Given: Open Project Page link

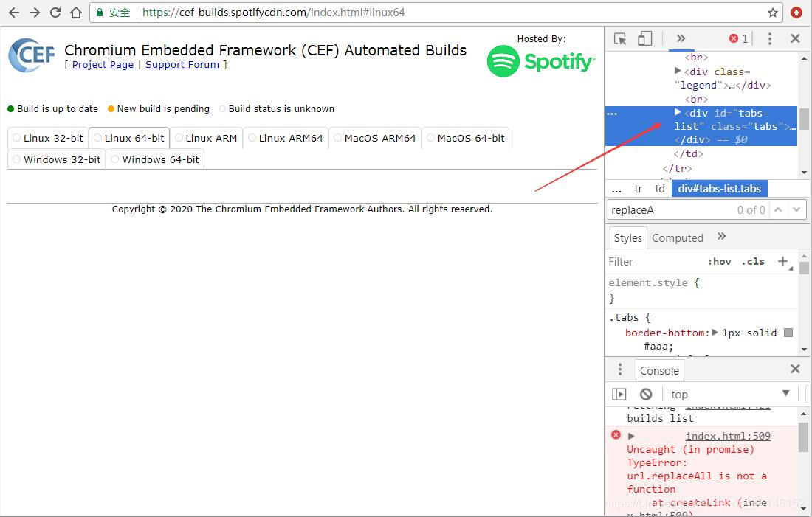Looking at the screenshot, I should [x=103, y=65].
